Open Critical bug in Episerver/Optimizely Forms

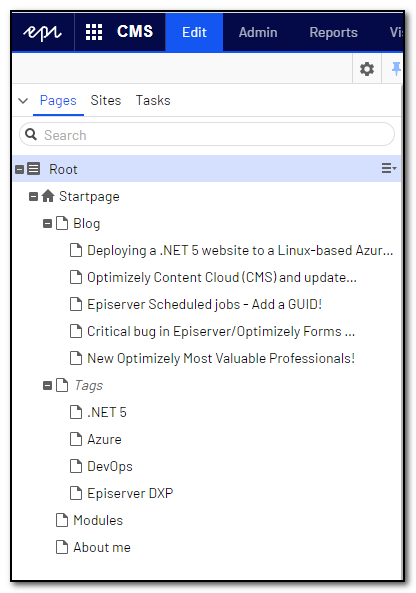click(x=221, y=332)
